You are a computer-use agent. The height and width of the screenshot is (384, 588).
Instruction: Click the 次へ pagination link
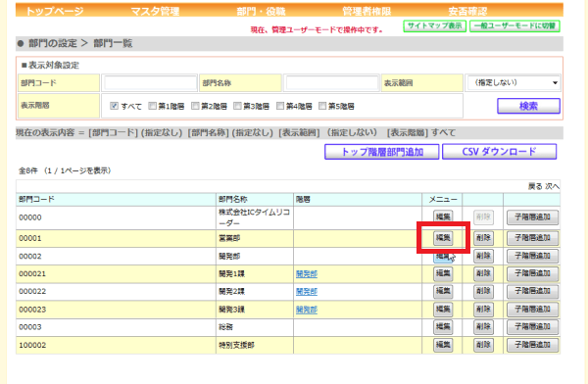(552, 186)
